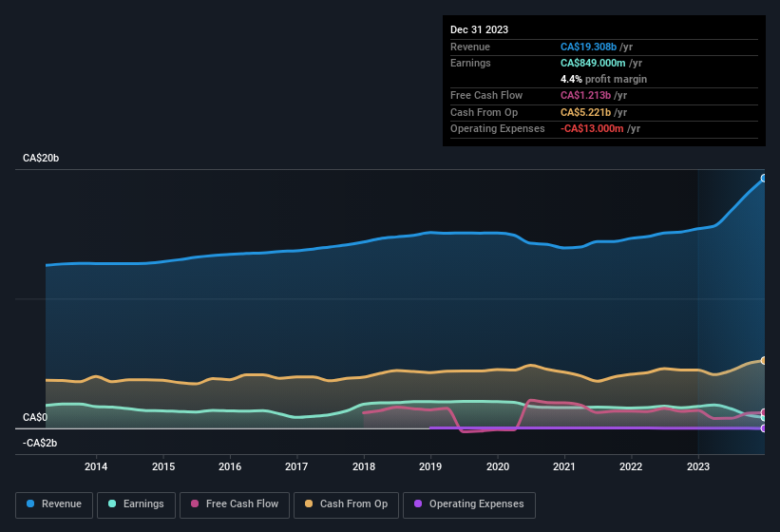Click the Earnings label in tooltip
The height and width of the screenshot is (532, 780).
click(x=470, y=63)
